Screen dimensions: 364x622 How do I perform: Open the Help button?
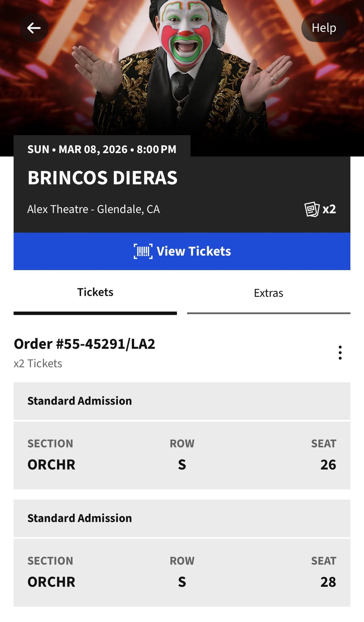pyautogui.click(x=324, y=28)
